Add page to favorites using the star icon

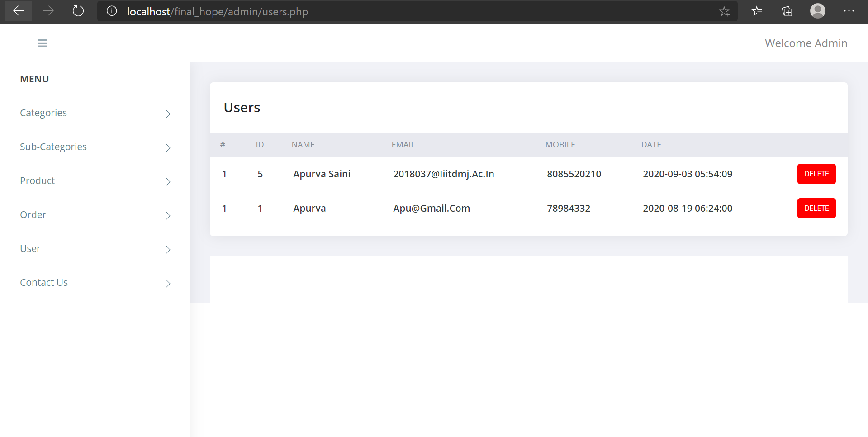725,11
